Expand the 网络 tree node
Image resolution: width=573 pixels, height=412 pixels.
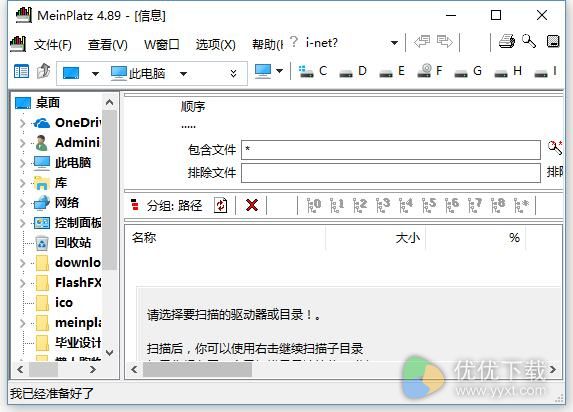[23, 203]
